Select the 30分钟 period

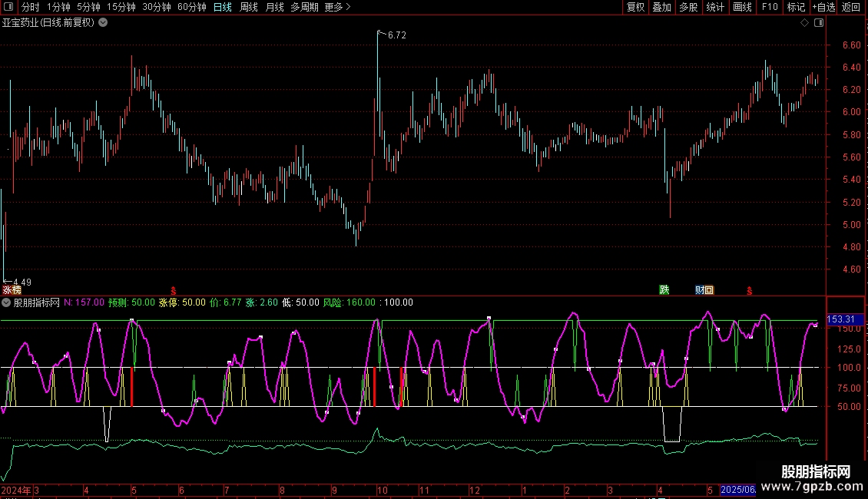coord(157,7)
